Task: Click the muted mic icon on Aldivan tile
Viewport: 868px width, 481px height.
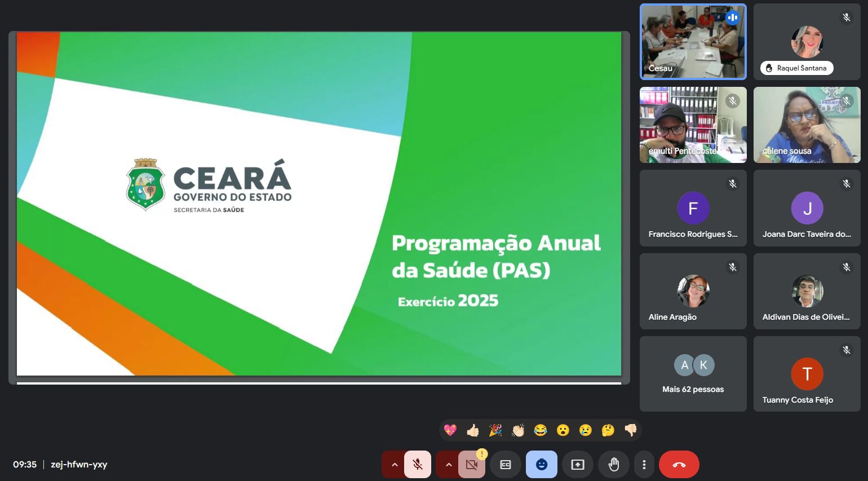Action: [x=846, y=267]
